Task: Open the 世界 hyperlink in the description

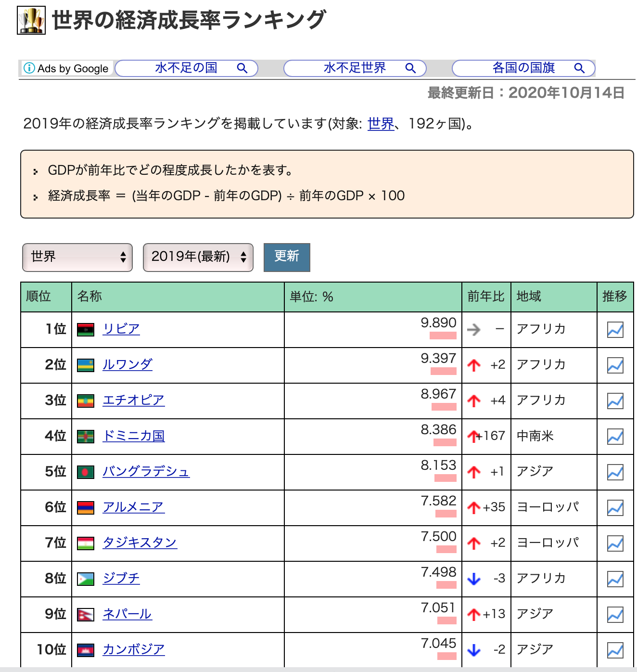Action: point(380,125)
